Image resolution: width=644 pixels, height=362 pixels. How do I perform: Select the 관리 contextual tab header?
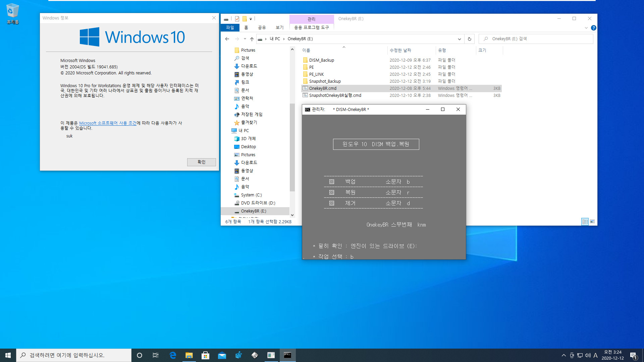[x=311, y=19]
